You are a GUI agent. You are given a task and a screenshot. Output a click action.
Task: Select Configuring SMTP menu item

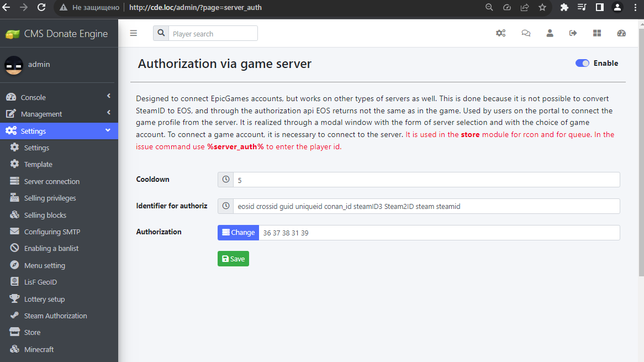pos(52,232)
